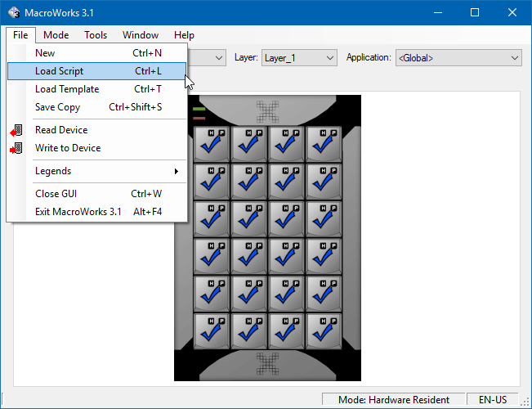The width and height of the screenshot is (532, 409).
Task: Select the bottom-right key on the keypad
Action: (323, 330)
